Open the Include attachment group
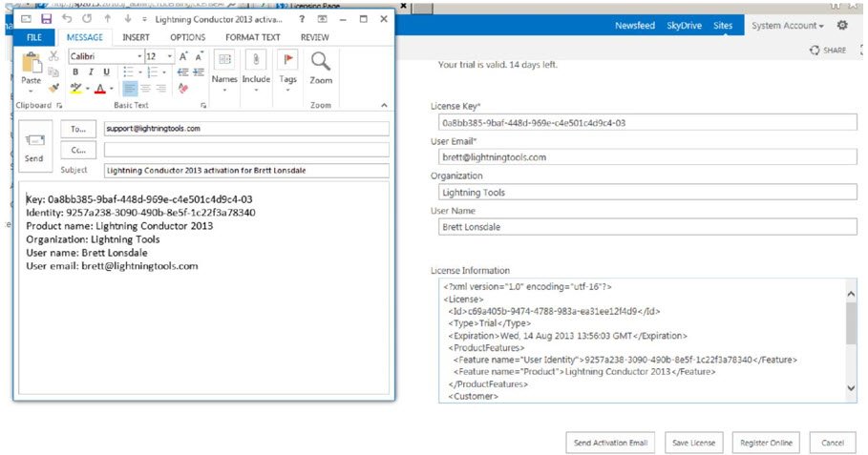Image resolution: width=868 pixels, height=455 pixels. [x=256, y=71]
